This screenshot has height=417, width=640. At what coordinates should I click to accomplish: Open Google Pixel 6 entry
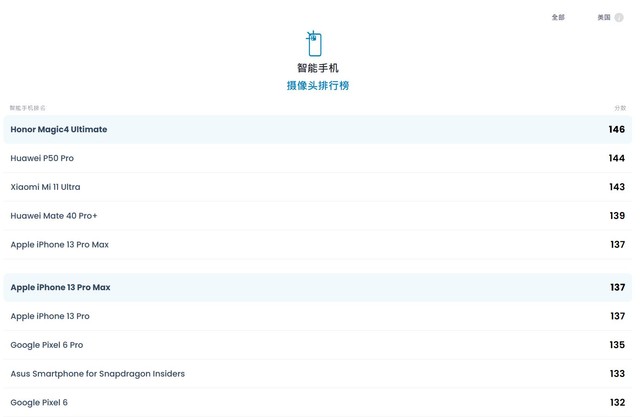39,402
